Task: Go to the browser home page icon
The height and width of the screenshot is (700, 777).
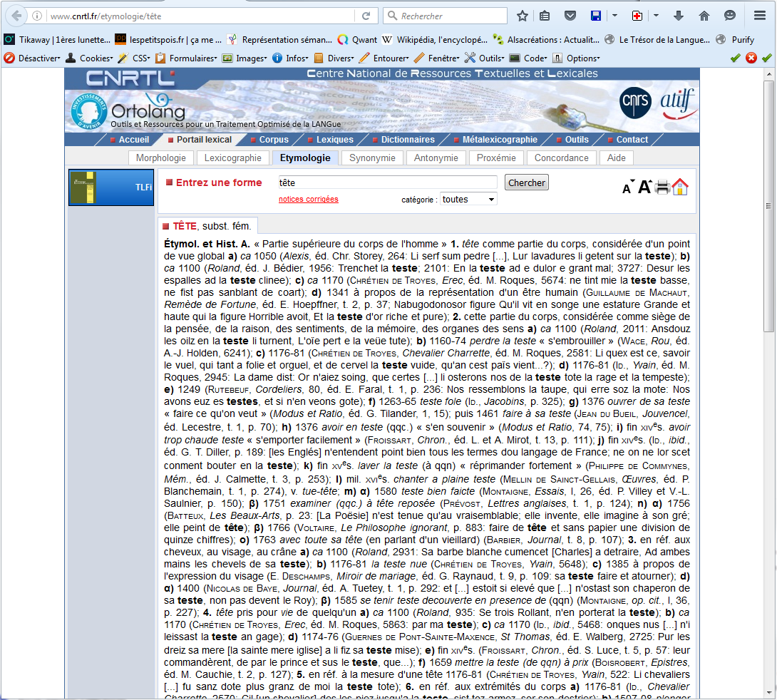Action: pos(704,16)
